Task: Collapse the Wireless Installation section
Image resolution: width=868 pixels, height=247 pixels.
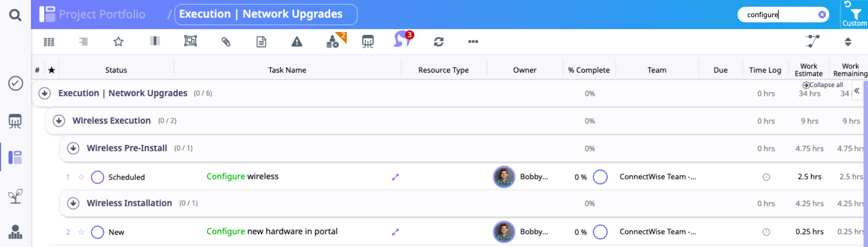Action: tap(73, 203)
